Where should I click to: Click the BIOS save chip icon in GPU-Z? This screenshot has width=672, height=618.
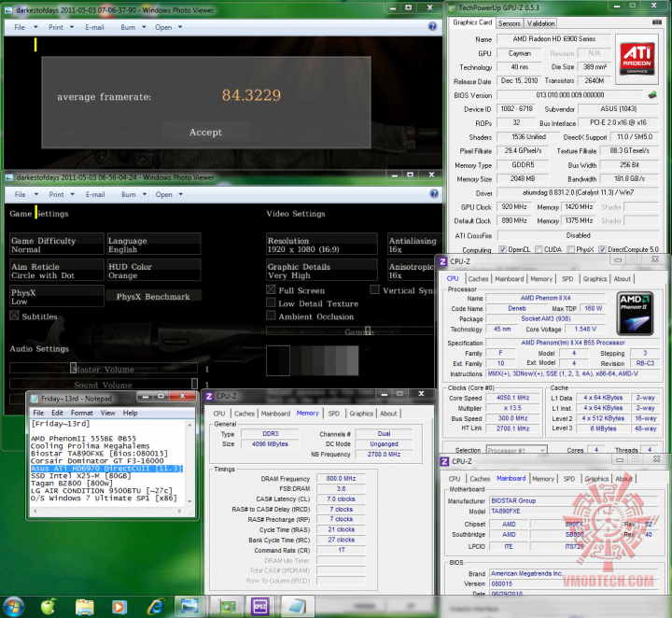tap(652, 94)
